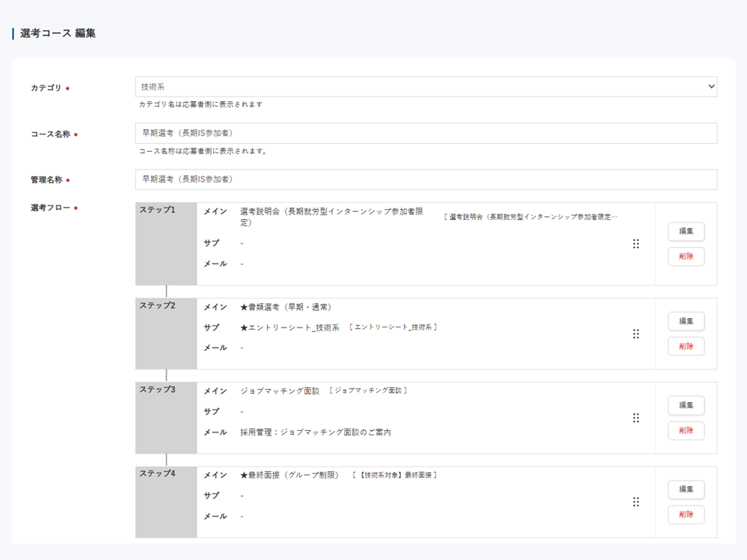Click the gray ステップ3 header block
The height and width of the screenshot is (560, 747).
tap(166, 418)
